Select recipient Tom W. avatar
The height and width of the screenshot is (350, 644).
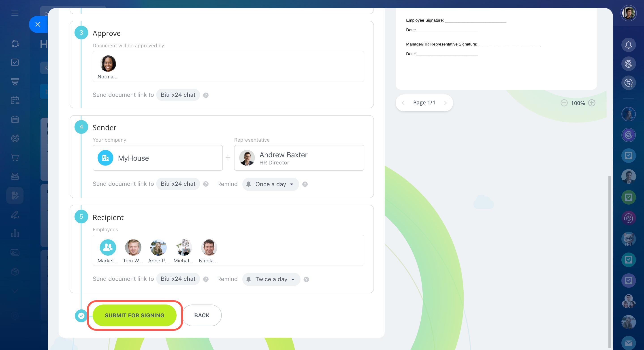click(133, 247)
